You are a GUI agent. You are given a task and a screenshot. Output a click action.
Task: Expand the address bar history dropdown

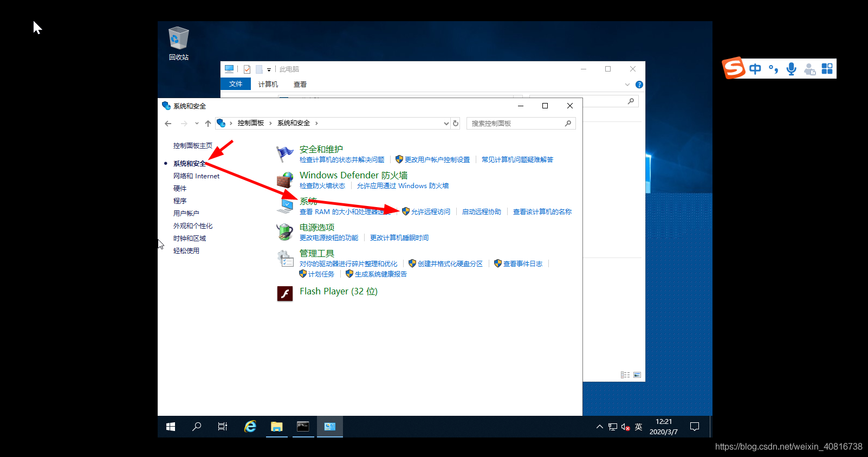[x=446, y=124]
